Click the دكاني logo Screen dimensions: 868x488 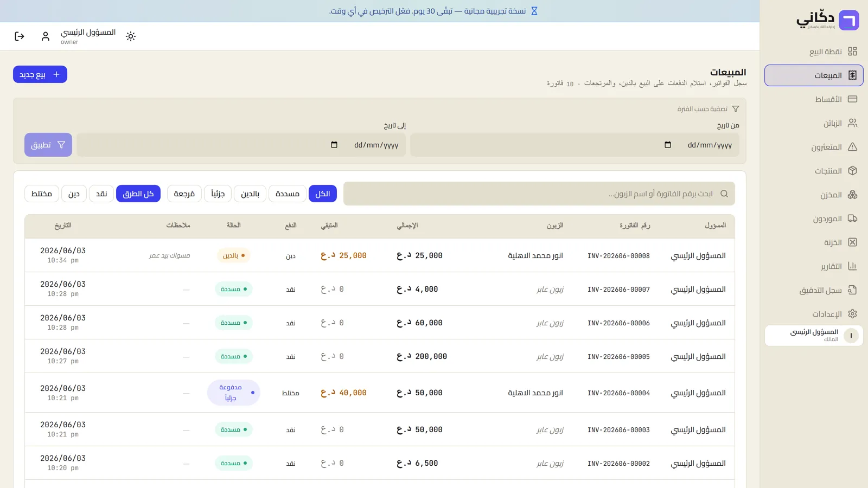(828, 20)
